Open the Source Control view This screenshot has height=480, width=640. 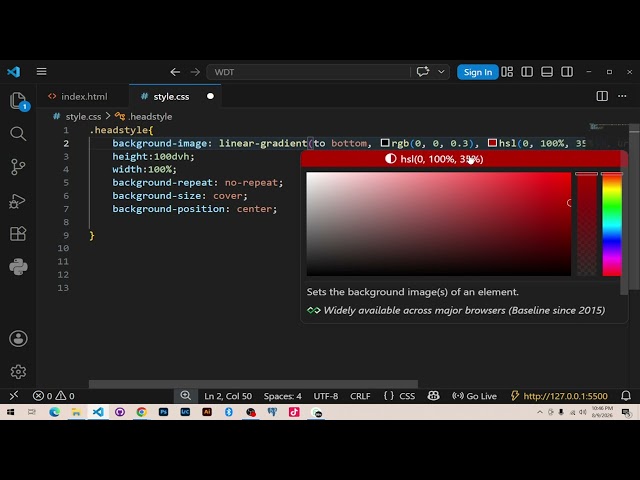click(x=18, y=167)
